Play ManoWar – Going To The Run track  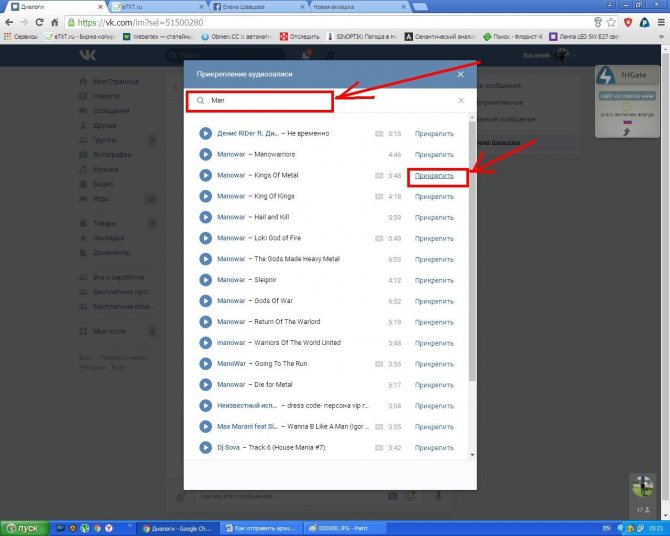pos(206,364)
